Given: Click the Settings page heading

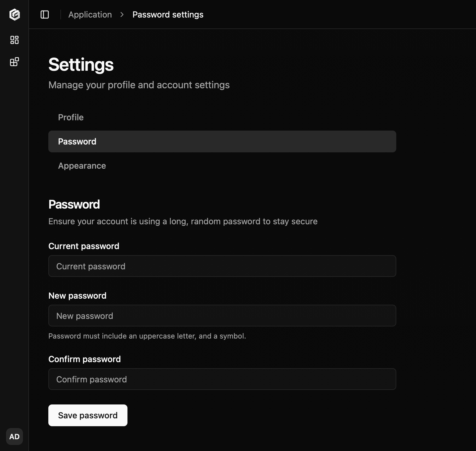Looking at the screenshot, I should pos(81,65).
